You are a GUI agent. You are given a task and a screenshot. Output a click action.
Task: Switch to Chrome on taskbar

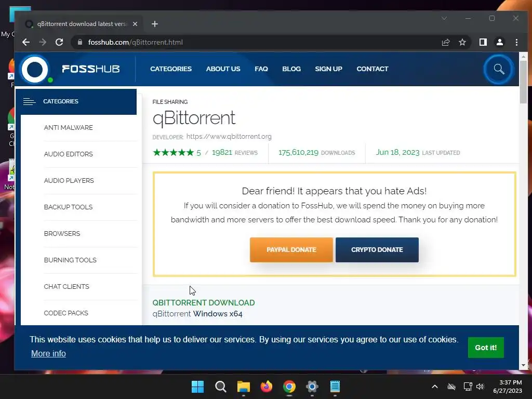(x=289, y=387)
